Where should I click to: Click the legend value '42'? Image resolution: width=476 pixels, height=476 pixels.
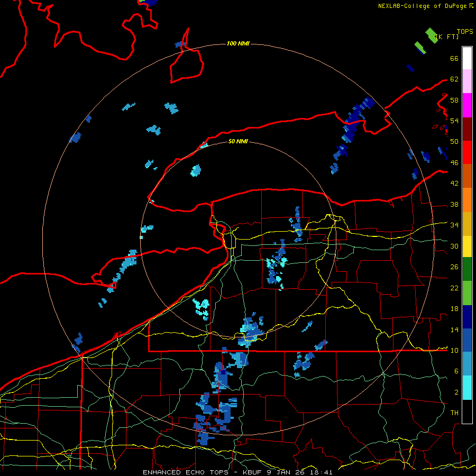pos(454,184)
